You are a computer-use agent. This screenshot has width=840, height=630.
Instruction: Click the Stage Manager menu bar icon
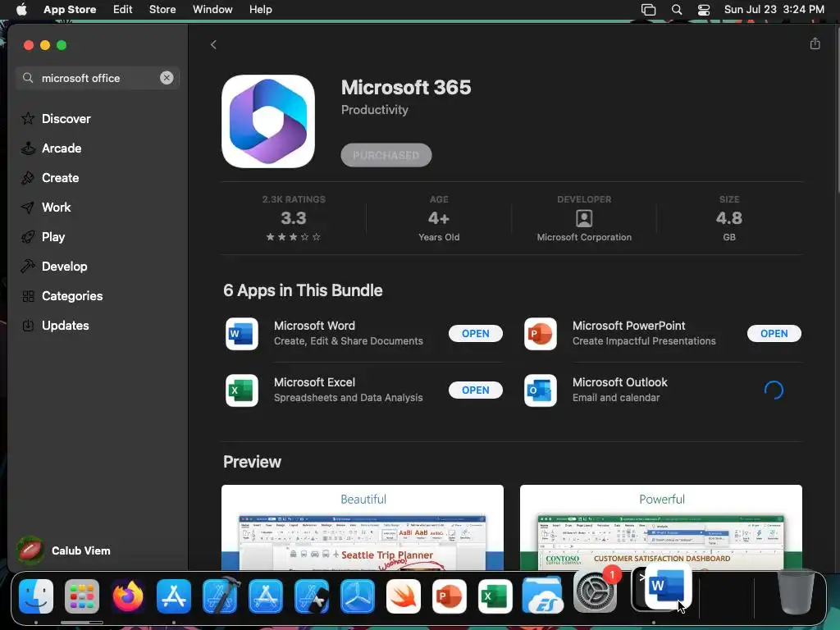[x=648, y=10]
